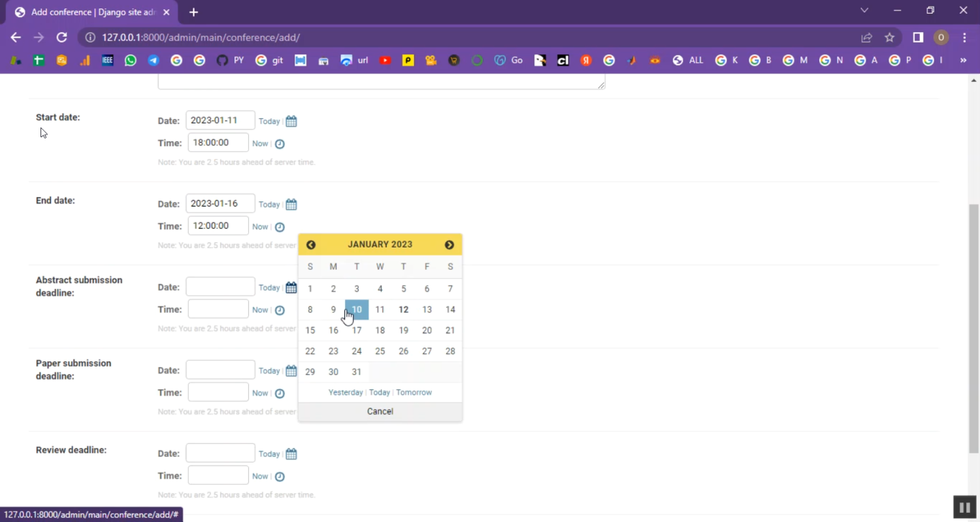Image resolution: width=980 pixels, height=522 pixels.
Task: Focus Abstract submission deadline date field
Action: [x=220, y=287]
